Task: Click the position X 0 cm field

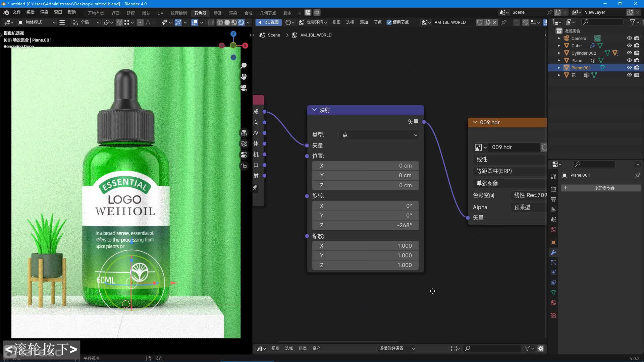Action: point(365,166)
